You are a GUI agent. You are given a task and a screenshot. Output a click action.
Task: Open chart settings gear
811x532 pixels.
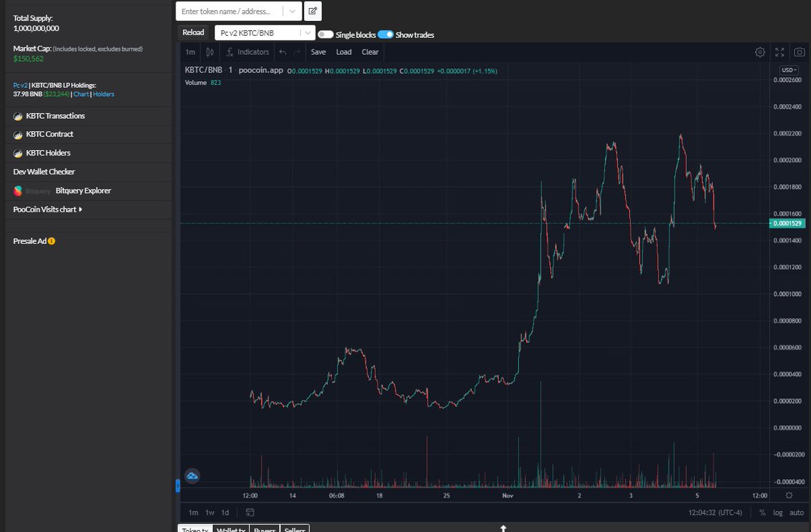[760, 52]
